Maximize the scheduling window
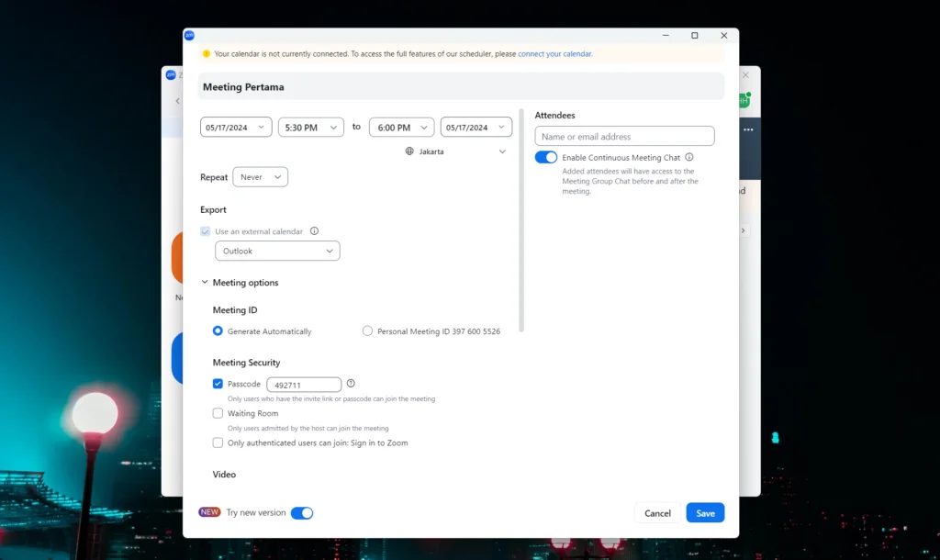The height and width of the screenshot is (560, 940). click(x=694, y=35)
